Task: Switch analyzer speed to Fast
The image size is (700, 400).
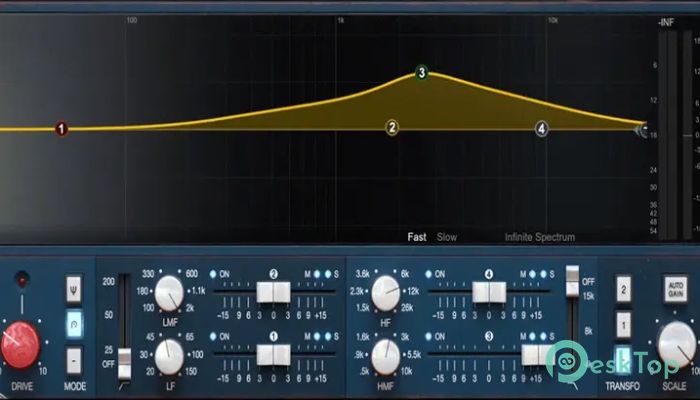Action: (x=417, y=237)
